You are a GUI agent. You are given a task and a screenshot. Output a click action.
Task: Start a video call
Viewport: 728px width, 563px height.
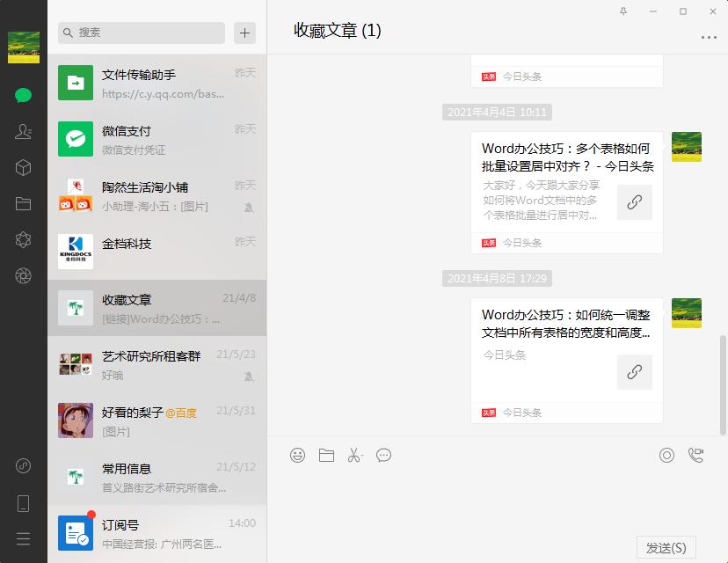tap(697, 454)
